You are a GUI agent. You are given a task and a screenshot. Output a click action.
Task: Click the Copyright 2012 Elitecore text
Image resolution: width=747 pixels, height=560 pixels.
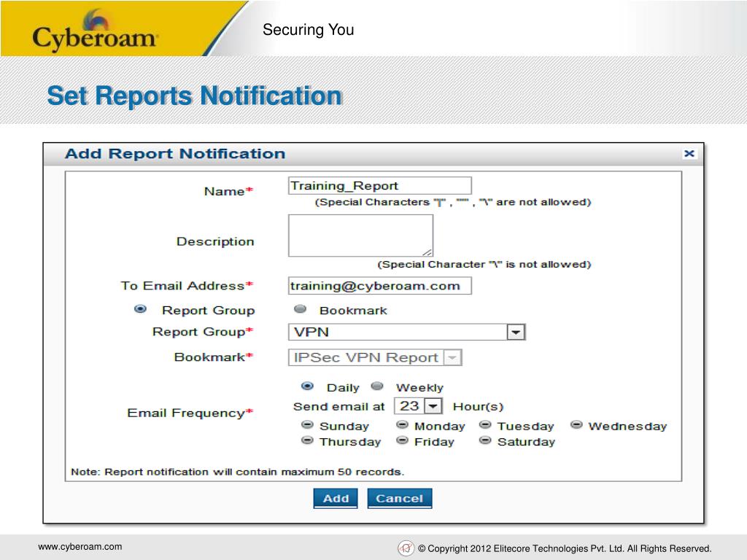[x=565, y=548]
